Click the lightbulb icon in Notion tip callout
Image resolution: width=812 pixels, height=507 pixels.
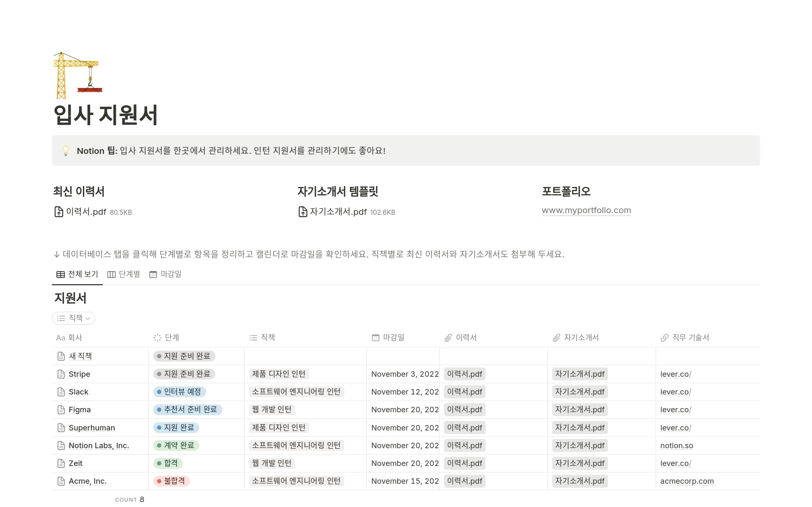66,151
